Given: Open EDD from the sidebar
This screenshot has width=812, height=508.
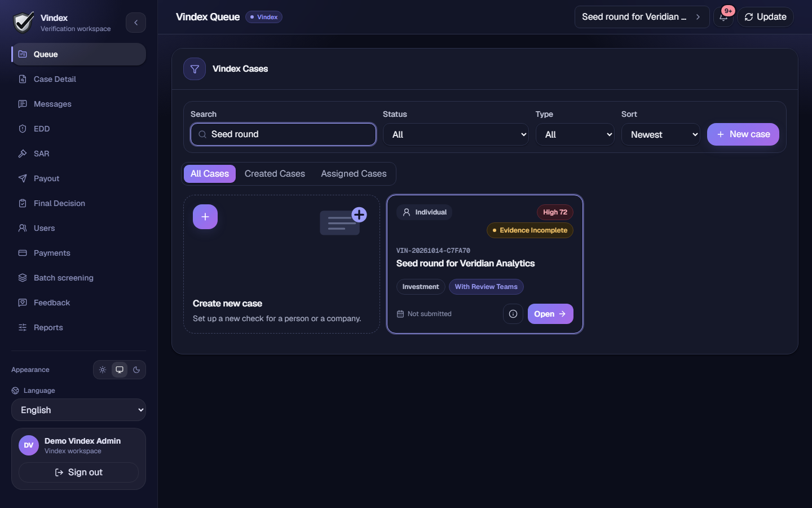Looking at the screenshot, I should tap(78, 129).
